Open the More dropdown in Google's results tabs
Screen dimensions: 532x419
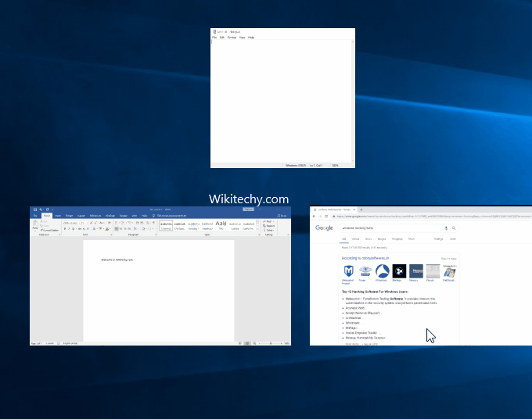412,239
